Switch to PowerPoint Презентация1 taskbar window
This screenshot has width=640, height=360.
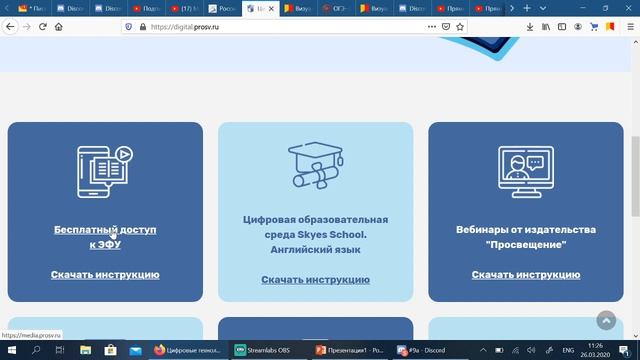[349, 350]
